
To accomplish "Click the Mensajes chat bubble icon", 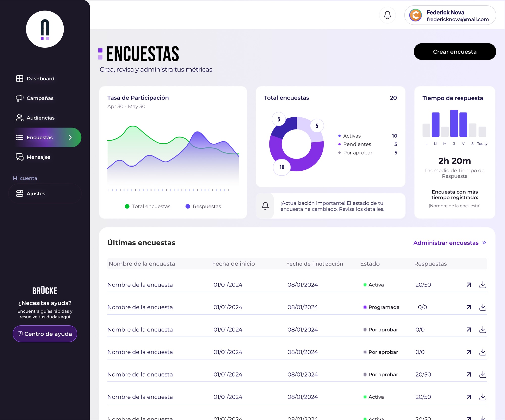I will 20,157.
